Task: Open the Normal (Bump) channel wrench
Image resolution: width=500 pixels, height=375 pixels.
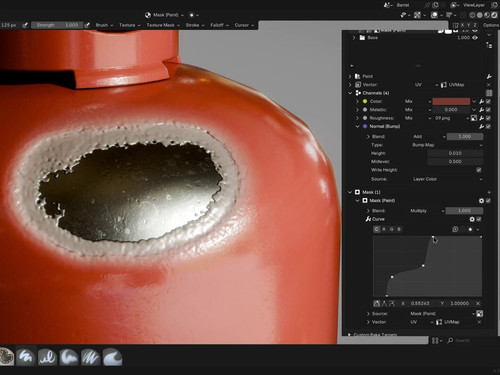Action: click(482, 126)
